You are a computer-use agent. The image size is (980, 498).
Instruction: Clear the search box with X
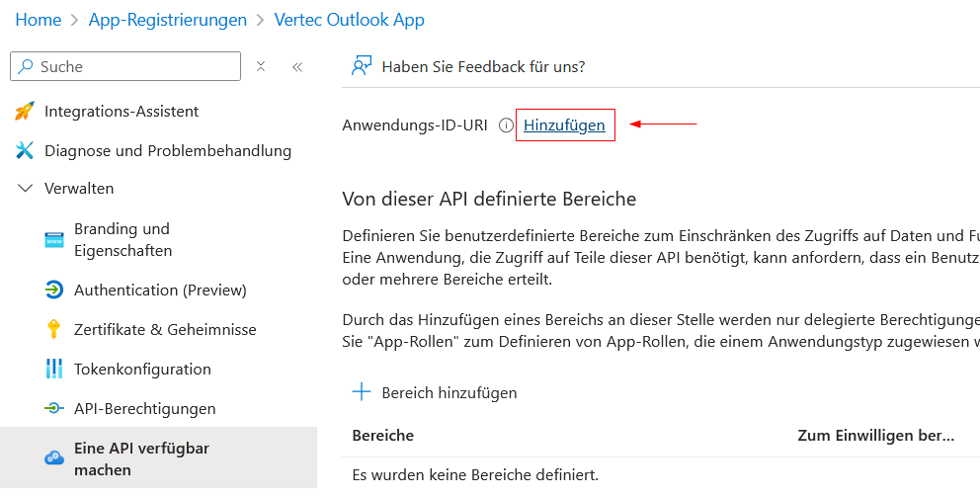tap(261, 66)
